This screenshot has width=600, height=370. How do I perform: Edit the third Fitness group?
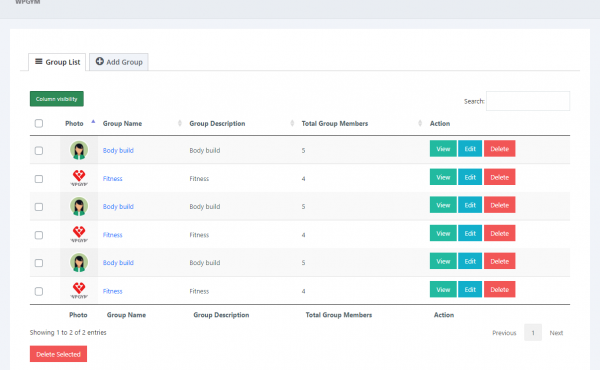(x=470, y=290)
